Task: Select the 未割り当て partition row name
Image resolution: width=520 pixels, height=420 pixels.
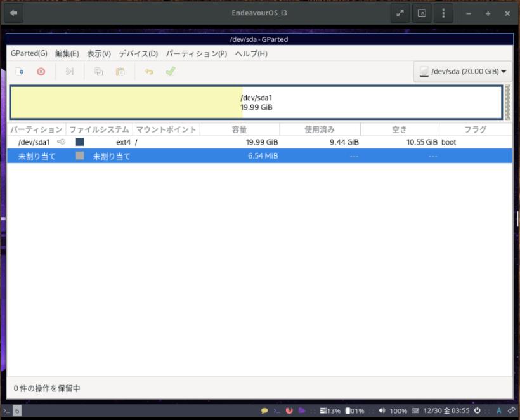Action: pos(37,156)
